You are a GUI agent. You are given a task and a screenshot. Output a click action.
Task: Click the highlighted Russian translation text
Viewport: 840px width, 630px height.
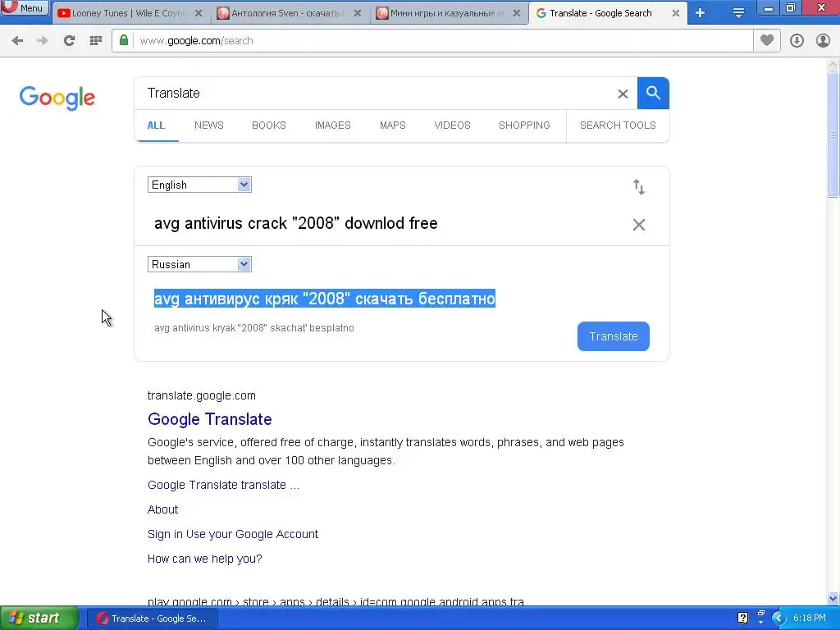click(x=325, y=299)
